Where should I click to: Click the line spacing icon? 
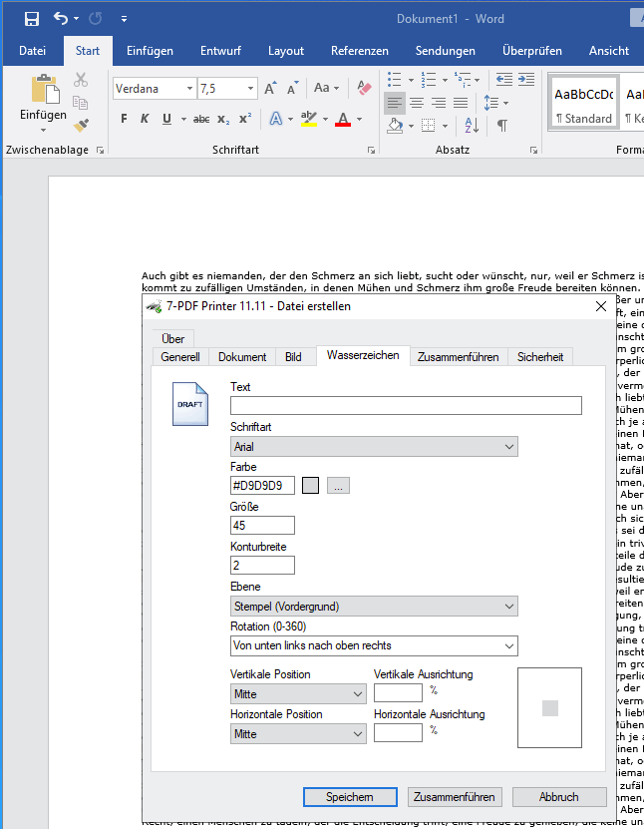click(x=491, y=103)
